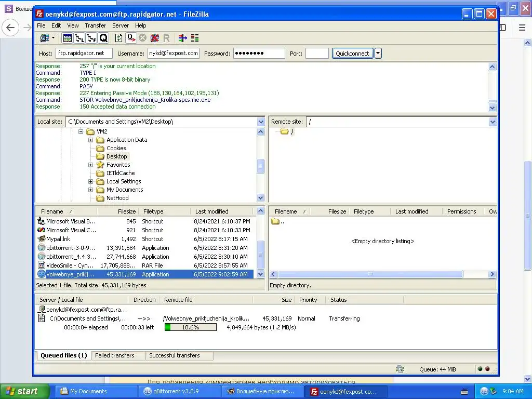Toggle local directory tree display
This screenshot has height=399, width=532.
(79, 38)
